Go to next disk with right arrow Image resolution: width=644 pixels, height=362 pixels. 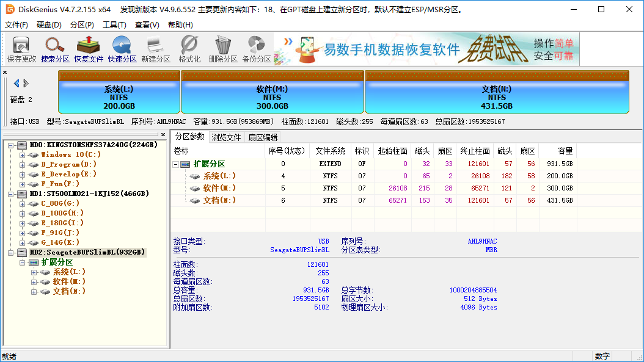26,83
